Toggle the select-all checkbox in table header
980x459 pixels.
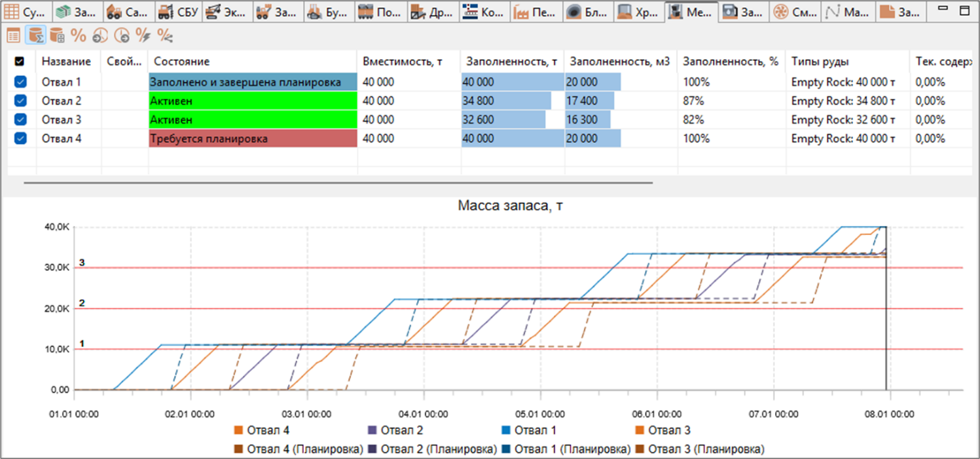click(x=19, y=61)
